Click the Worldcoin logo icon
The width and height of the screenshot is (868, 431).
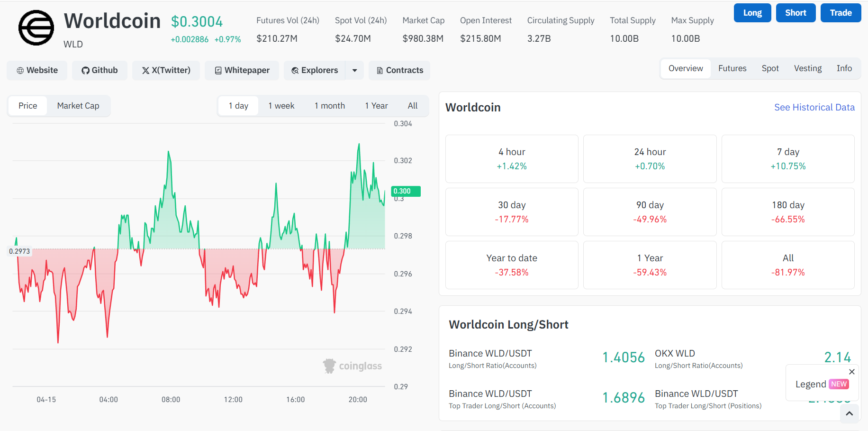click(x=36, y=28)
